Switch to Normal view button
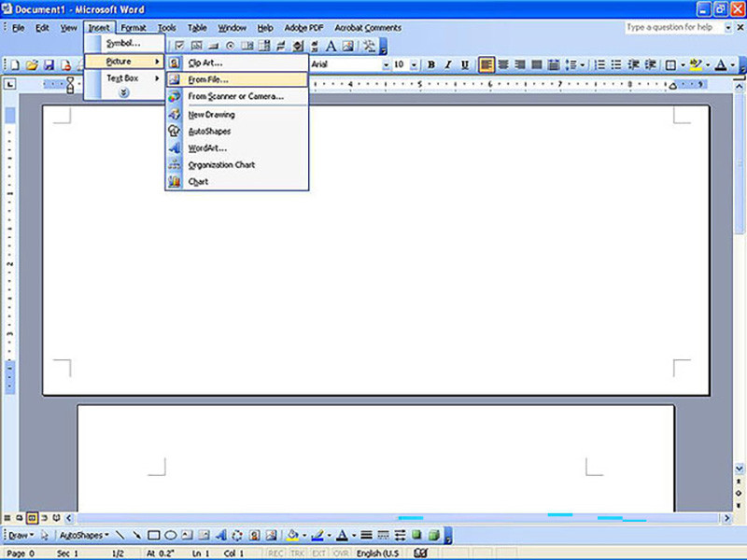 pyautogui.click(x=7, y=518)
